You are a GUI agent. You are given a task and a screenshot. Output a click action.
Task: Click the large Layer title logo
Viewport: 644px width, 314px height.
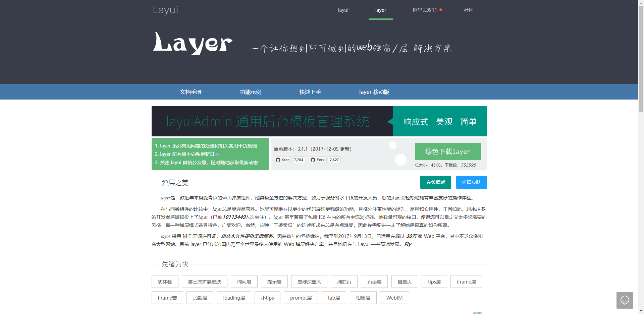point(193,43)
